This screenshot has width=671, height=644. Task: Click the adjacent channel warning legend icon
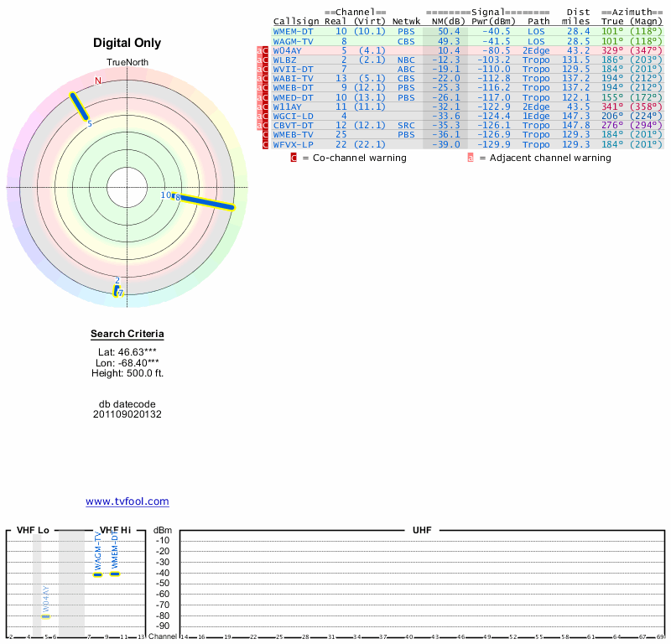[x=471, y=158]
